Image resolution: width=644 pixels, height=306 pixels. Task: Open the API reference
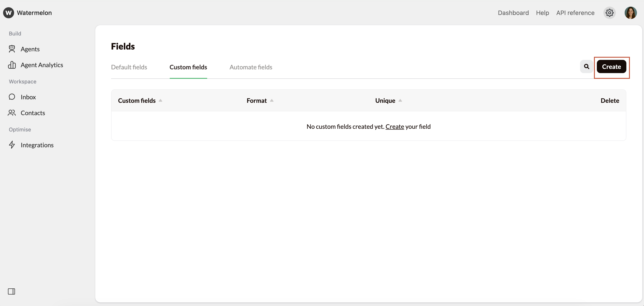click(575, 13)
